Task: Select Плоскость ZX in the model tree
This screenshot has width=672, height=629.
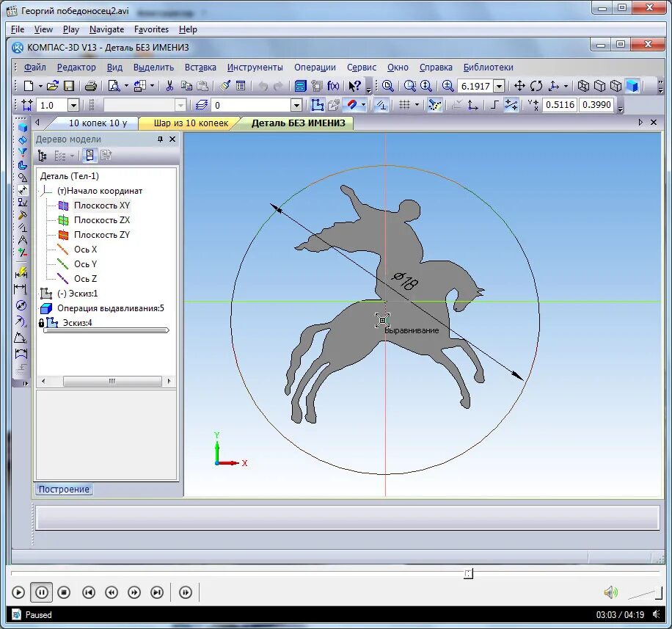Action: point(101,220)
